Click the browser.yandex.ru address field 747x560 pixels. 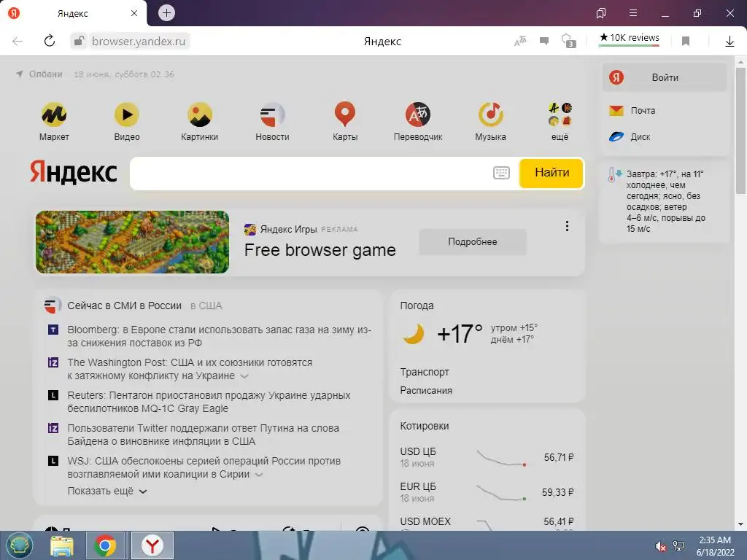coord(138,42)
